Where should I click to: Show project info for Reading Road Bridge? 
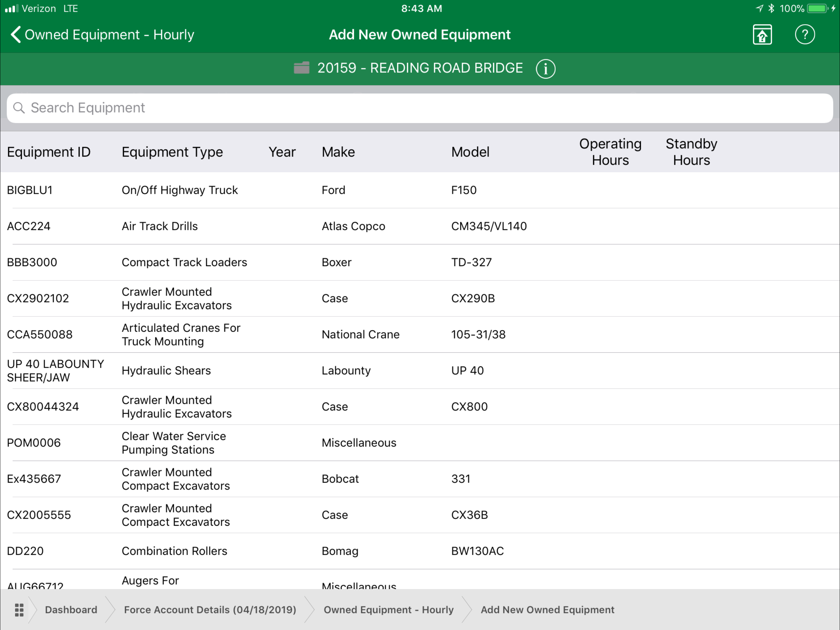point(545,69)
